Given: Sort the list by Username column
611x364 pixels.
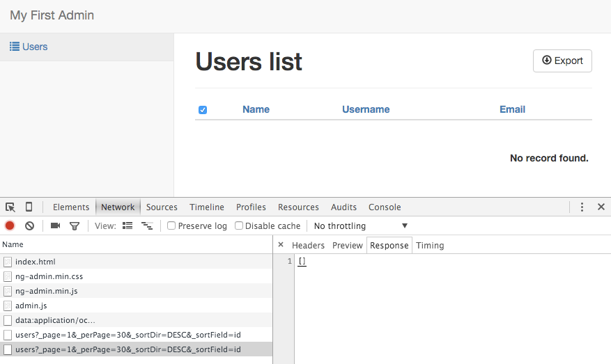Looking at the screenshot, I should click(x=366, y=109).
